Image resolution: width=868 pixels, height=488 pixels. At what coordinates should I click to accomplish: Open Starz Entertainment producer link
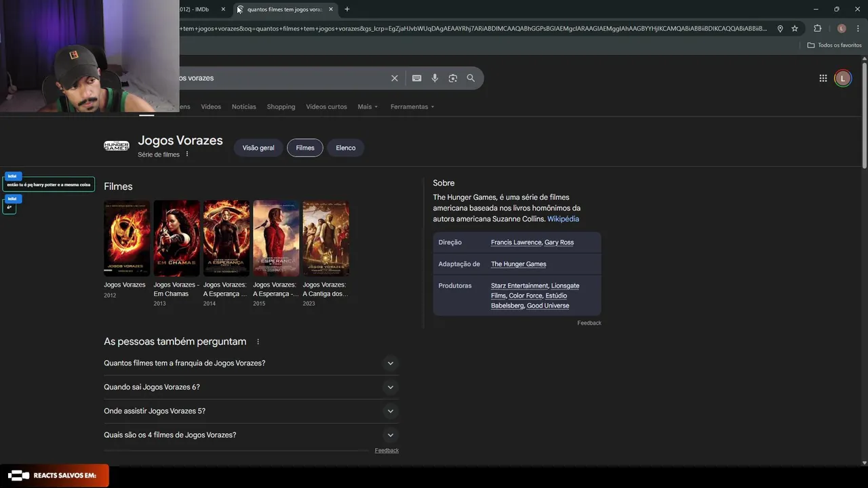[x=519, y=285]
